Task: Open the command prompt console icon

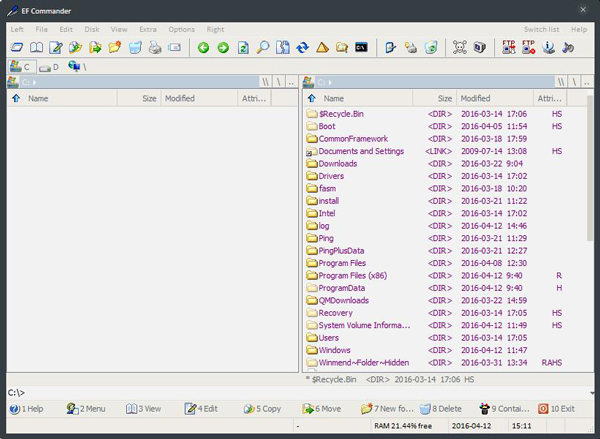Action: point(361,47)
